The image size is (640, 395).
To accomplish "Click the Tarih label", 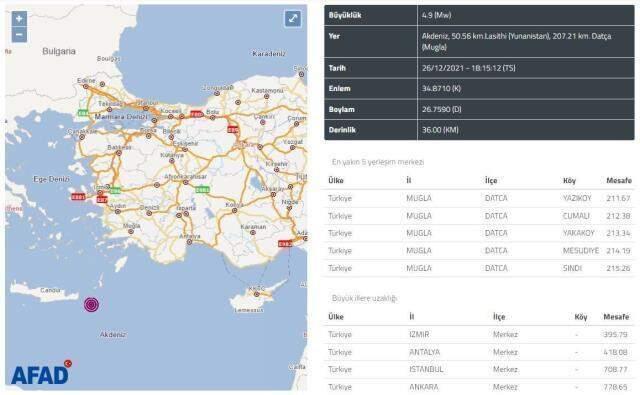I will click(x=337, y=68).
